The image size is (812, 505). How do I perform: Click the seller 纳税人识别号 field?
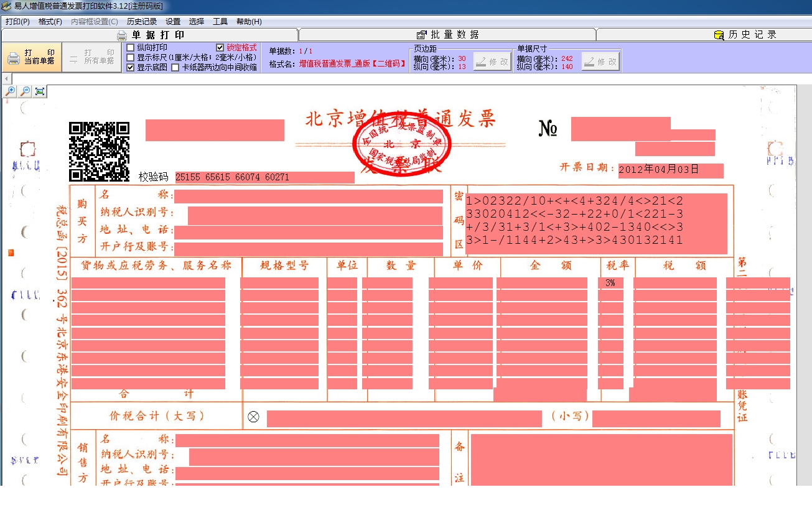click(x=314, y=457)
